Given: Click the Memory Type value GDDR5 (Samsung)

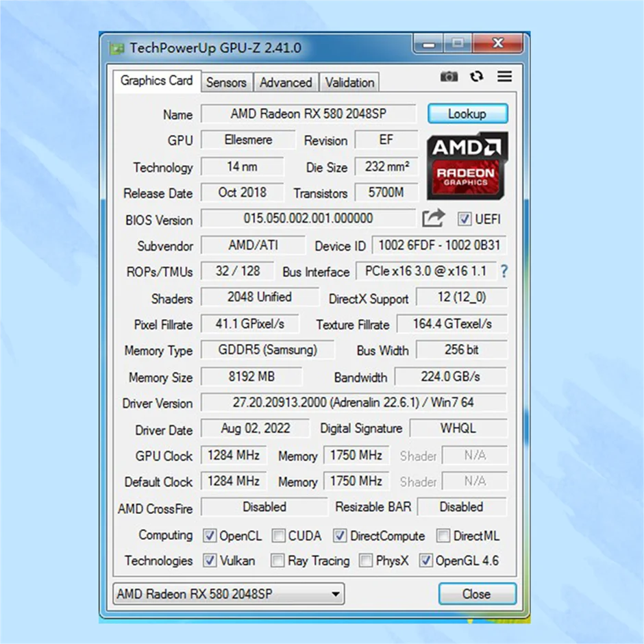Looking at the screenshot, I should point(267,350).
